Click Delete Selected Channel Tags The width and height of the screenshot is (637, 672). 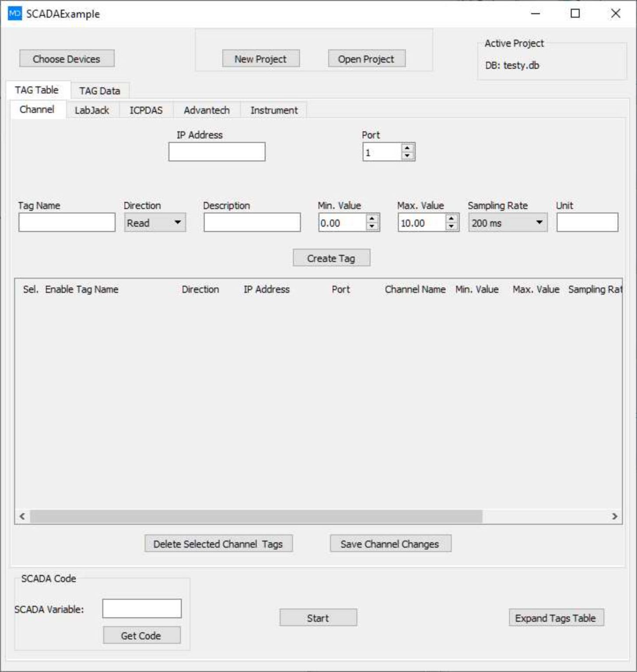pyautogui.click(x=219, y=543)
